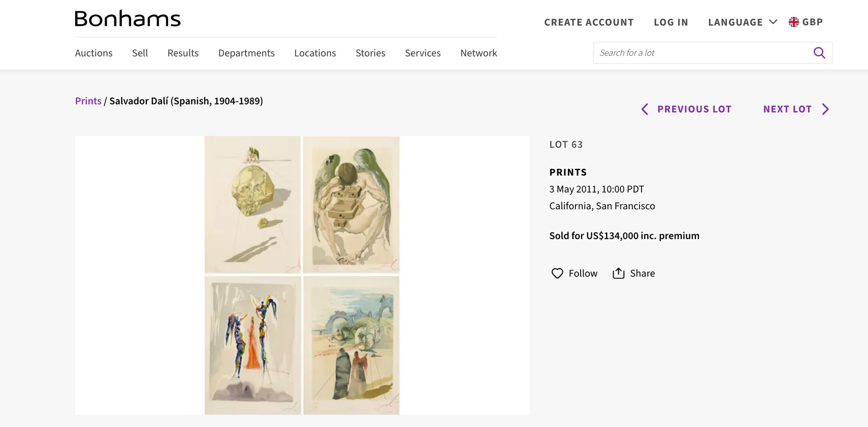View the winged angel with drawers print
Viewport: 868px width, 427px height.
pos(351,205)
